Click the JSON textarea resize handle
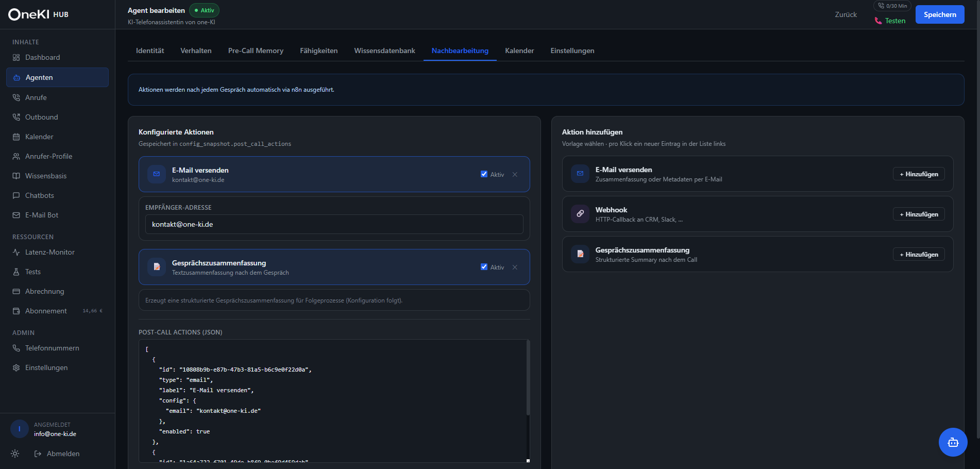The width and height of the screenshot is (980, 469). (x=528, y=461)
